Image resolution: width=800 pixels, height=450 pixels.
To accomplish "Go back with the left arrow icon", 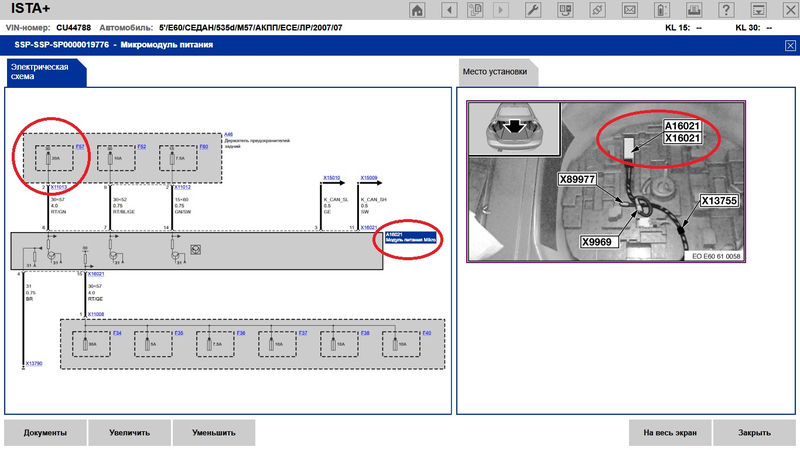I will pyautogui.click(x=450, y=10).
